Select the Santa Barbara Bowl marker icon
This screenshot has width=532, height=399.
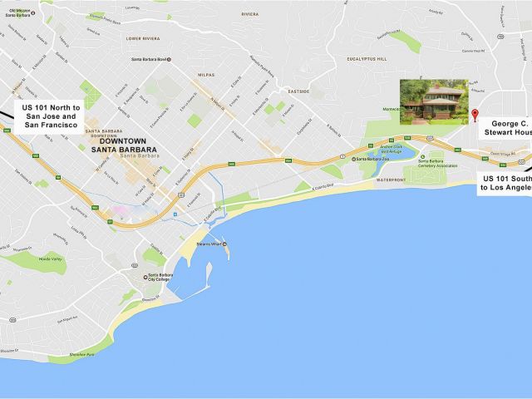[170, 59]
